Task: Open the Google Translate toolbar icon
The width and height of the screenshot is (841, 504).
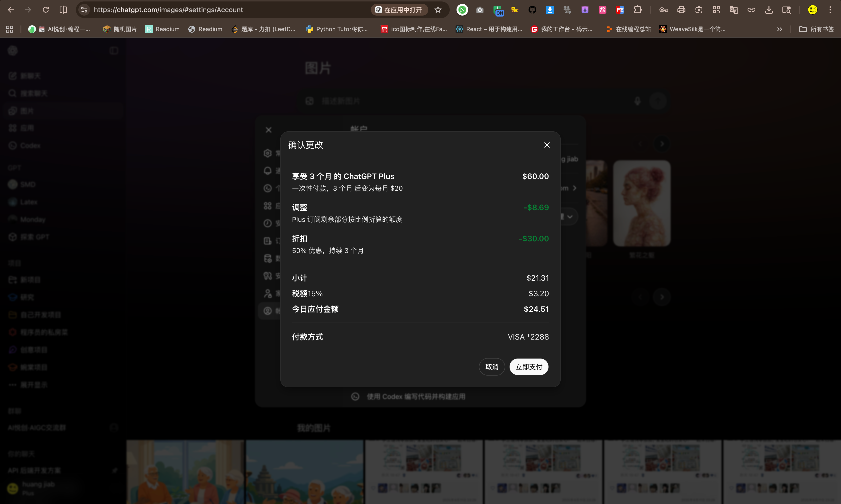Action: [734, 10]
